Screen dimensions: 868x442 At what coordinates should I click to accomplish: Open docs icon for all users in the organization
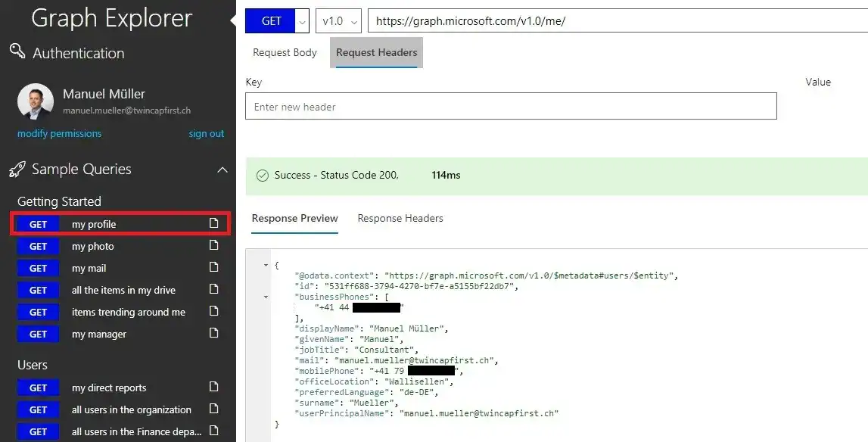213,409
